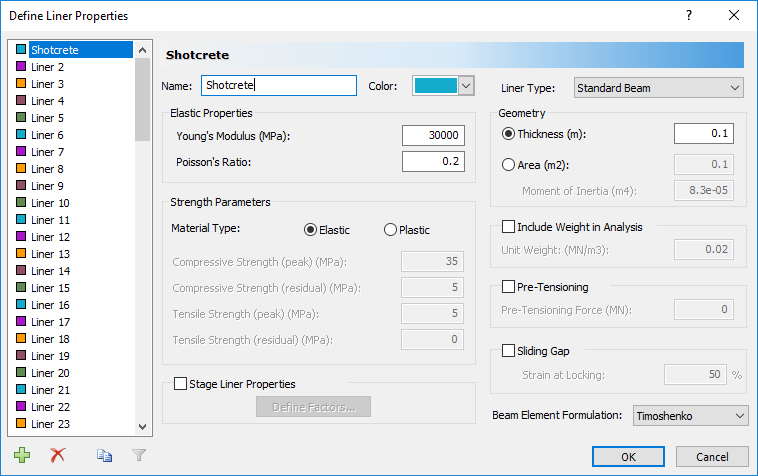The height and width of the screenshot is (476, 758).
Task: Click the cyan color swatch next to Color
Action: [x=435, y=86]
